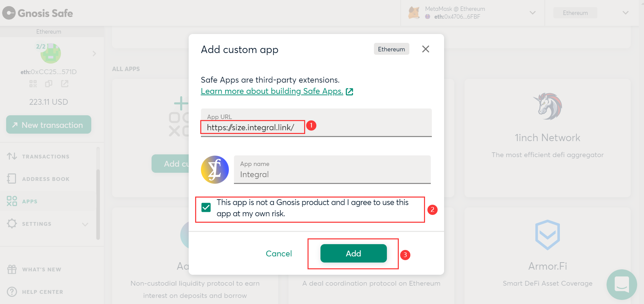Click the Settings gear icon

tap(12, 223)
